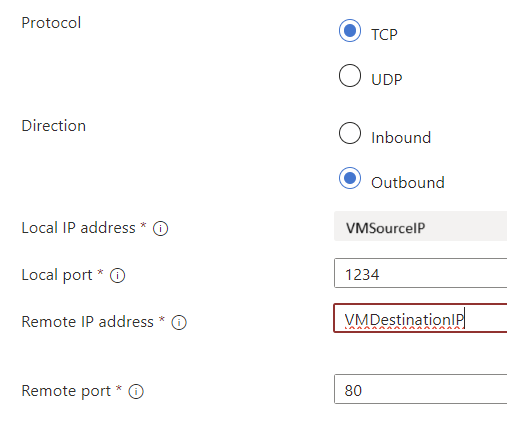Select the TCP protocol radio button

pos(350,31)
